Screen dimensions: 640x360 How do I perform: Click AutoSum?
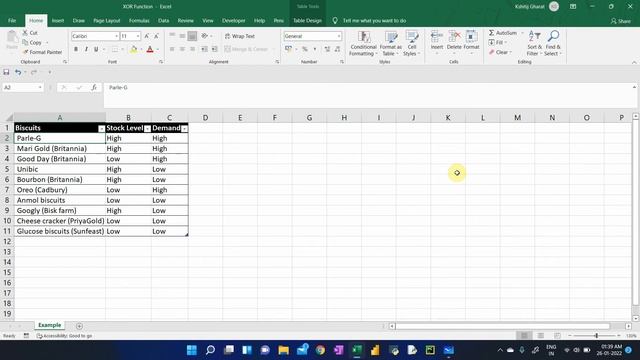(x=503, y=33)
